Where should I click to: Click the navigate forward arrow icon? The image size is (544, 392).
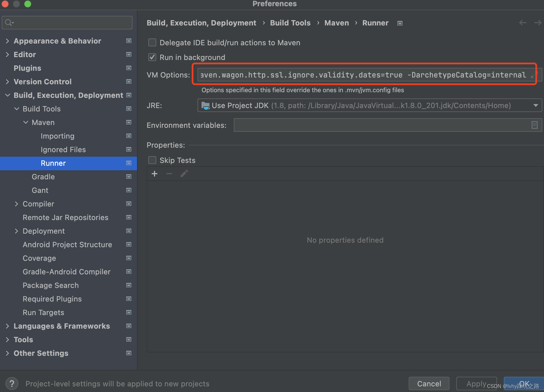point(537,23)
